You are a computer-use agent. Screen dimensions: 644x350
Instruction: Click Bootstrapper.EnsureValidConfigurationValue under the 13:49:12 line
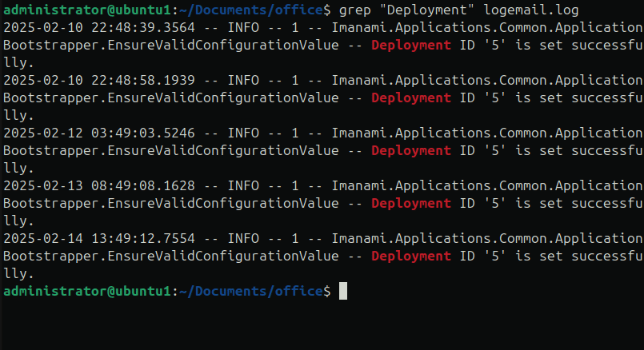point(171,256)
